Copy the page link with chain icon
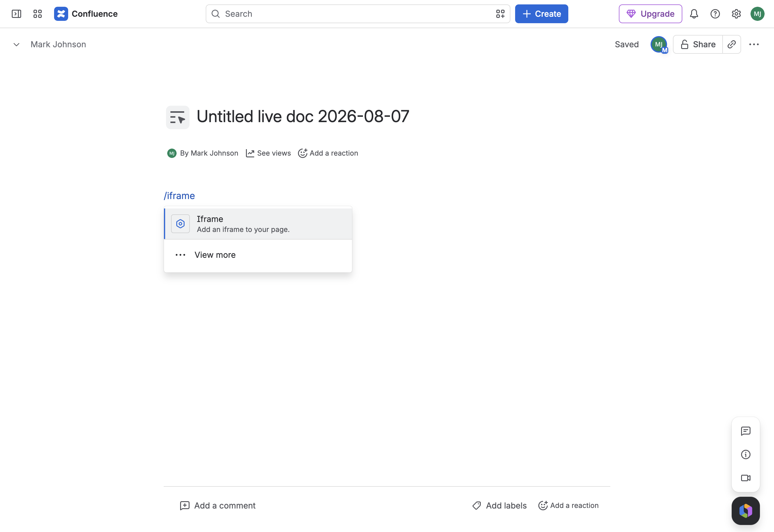 (x=732, y=44)
